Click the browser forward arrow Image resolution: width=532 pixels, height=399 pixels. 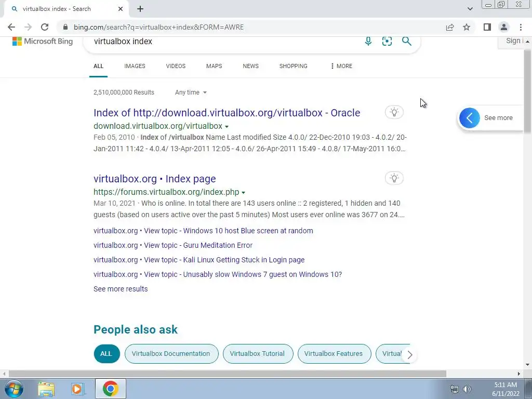tap(28, 27)
